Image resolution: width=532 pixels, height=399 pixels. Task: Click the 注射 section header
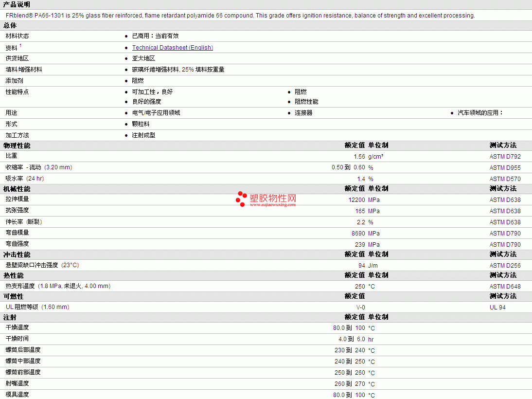10,318
